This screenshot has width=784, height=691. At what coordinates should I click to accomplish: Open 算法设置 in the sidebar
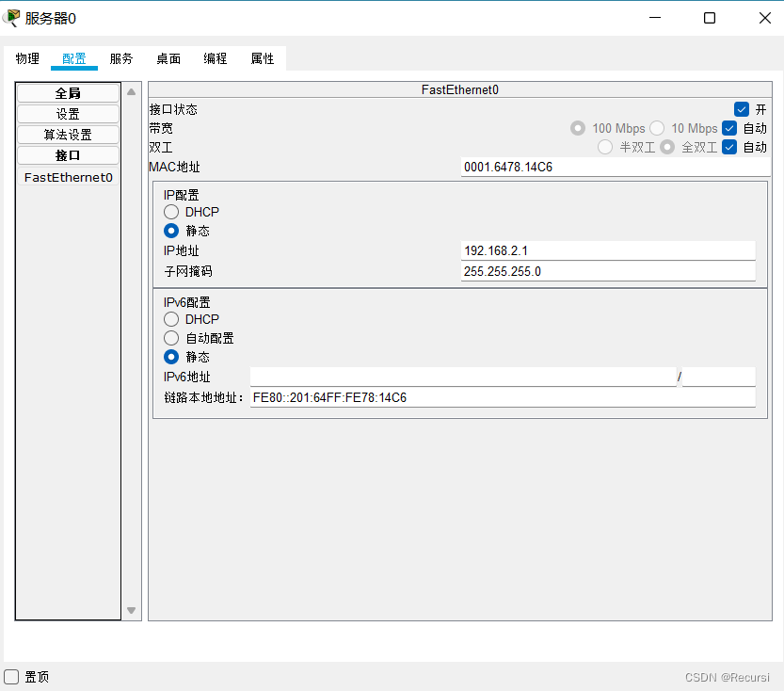point(68,135)
